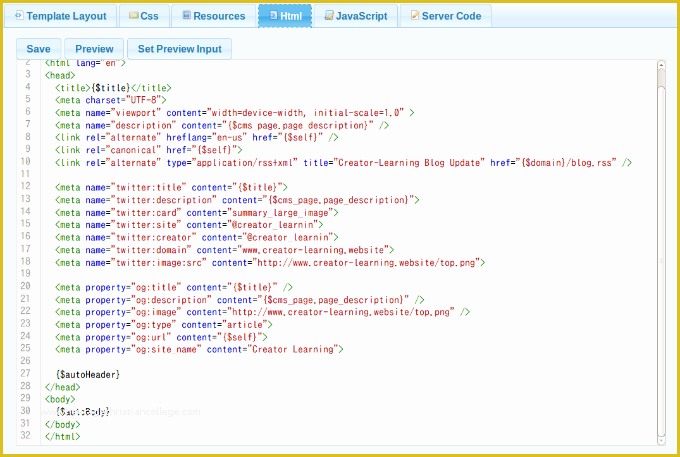Click the Server Code tab icon
Image resolution: width=680 pixels, height=457 pixels.
(415, 17)
